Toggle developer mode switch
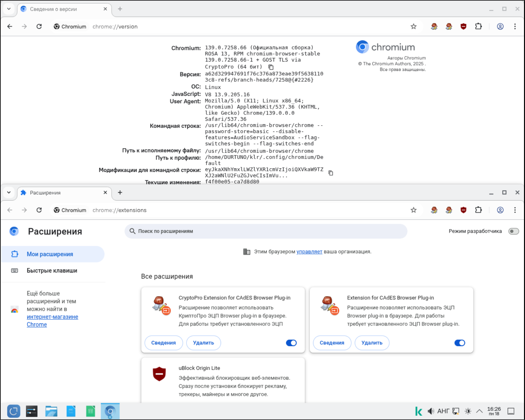The height and width of the screenshot is (420, 525). [514, 231]
